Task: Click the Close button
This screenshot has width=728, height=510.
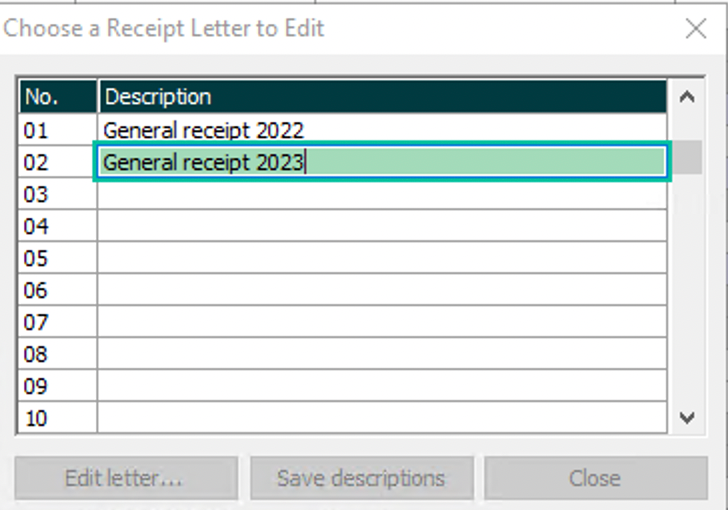Action: click(x=596, y=478)
